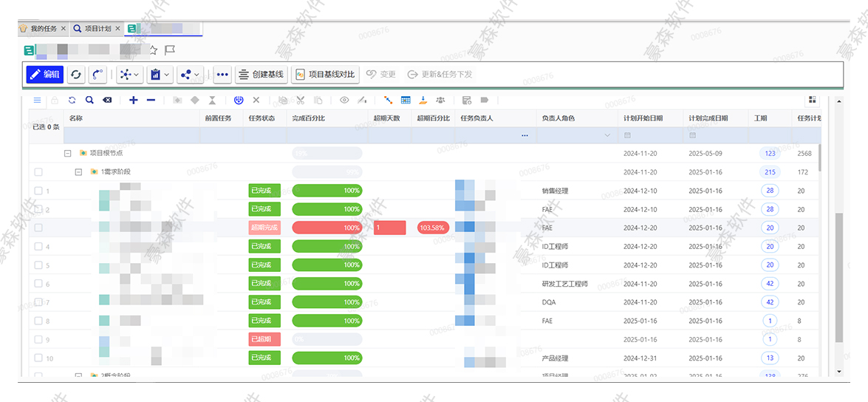868x402 pixels.
Task: Click the three-dots more options button
Action: point(222,75)
